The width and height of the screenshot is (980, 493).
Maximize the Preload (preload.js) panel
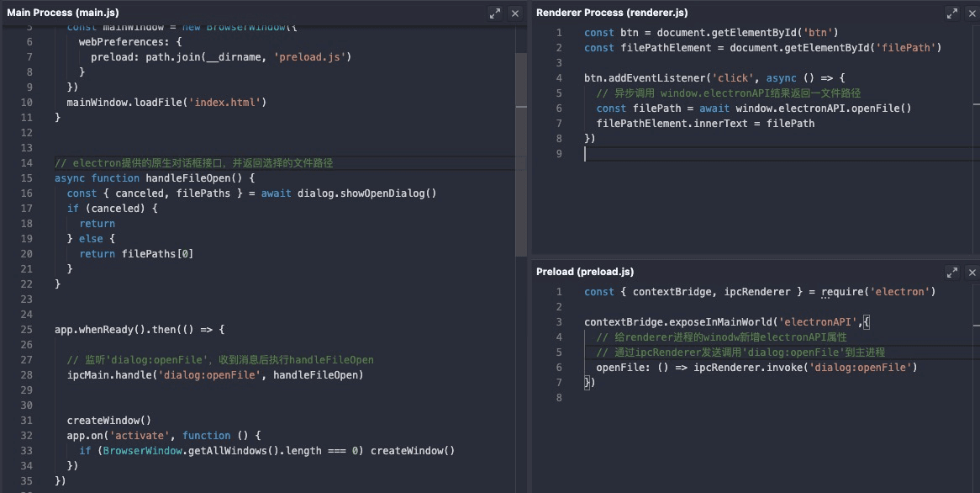952,272
